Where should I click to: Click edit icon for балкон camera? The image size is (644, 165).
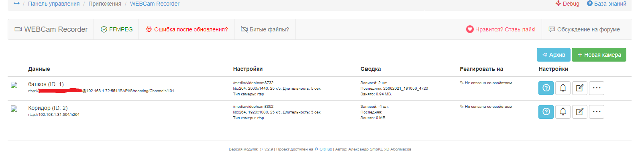coord(580,88)
